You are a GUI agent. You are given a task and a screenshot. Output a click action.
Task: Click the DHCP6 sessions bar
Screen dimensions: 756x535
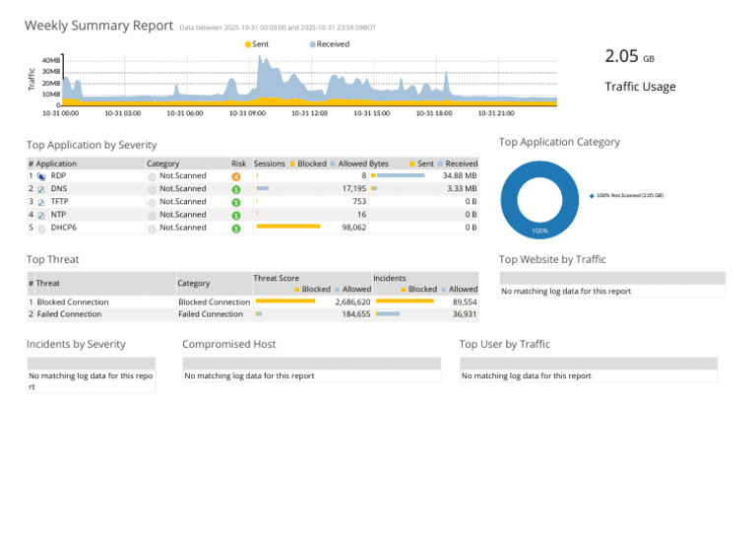(x=288, y=227)
